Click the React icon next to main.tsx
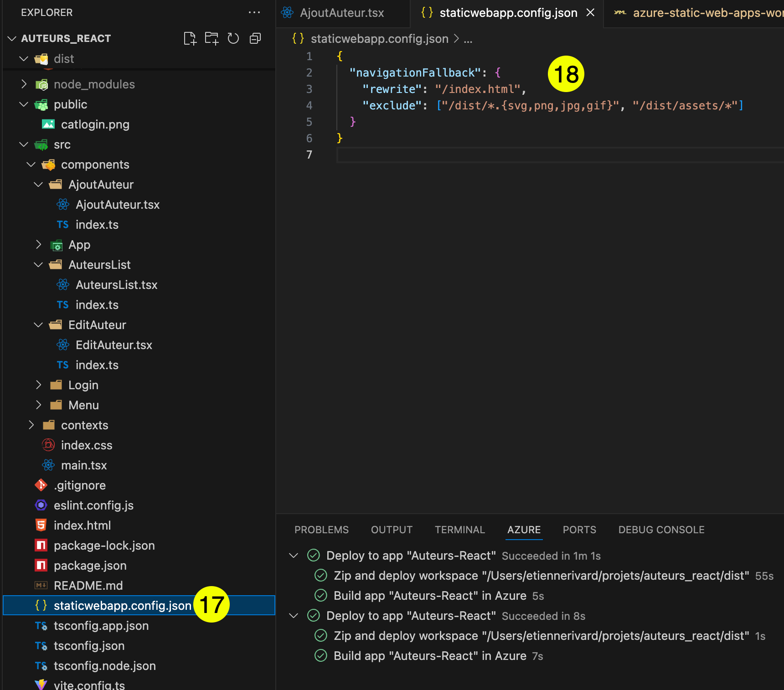784x690 pixels. point(48,465)
